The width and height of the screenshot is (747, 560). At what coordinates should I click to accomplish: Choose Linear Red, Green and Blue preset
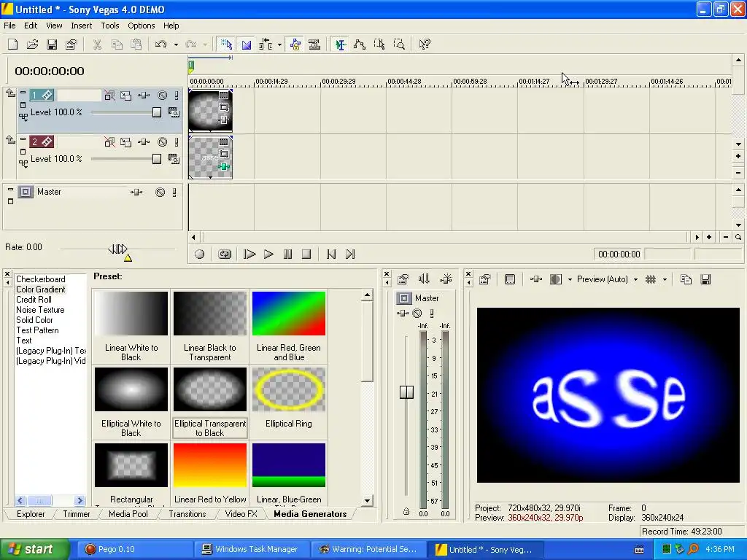pyautogui.click(x=289, y=314)
